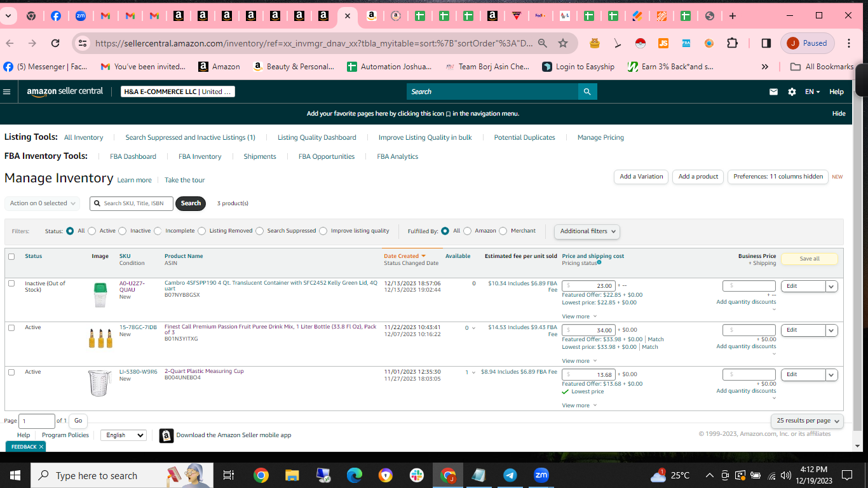Open a new browser tab with the plus icon
The width and height of the screenshot is (868, 488).
coord(733,16)
